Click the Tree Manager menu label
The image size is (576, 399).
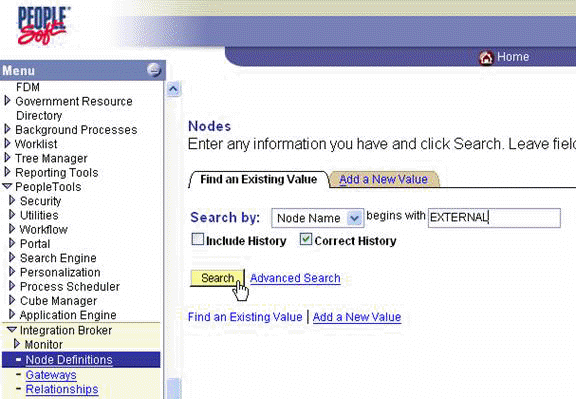[x=51, y=158]
